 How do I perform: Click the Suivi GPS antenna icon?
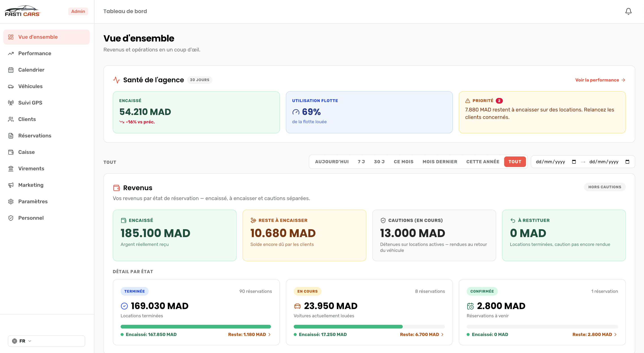click(x=11, y=103)
